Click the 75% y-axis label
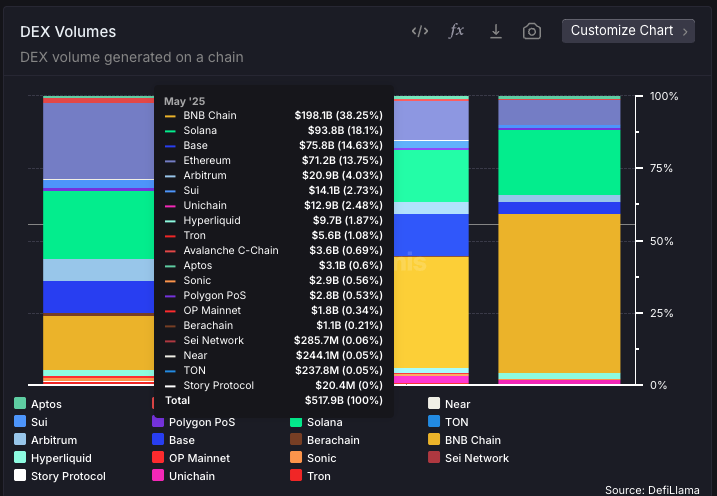This screenshot has height=496, width=717. coord(661,169)
